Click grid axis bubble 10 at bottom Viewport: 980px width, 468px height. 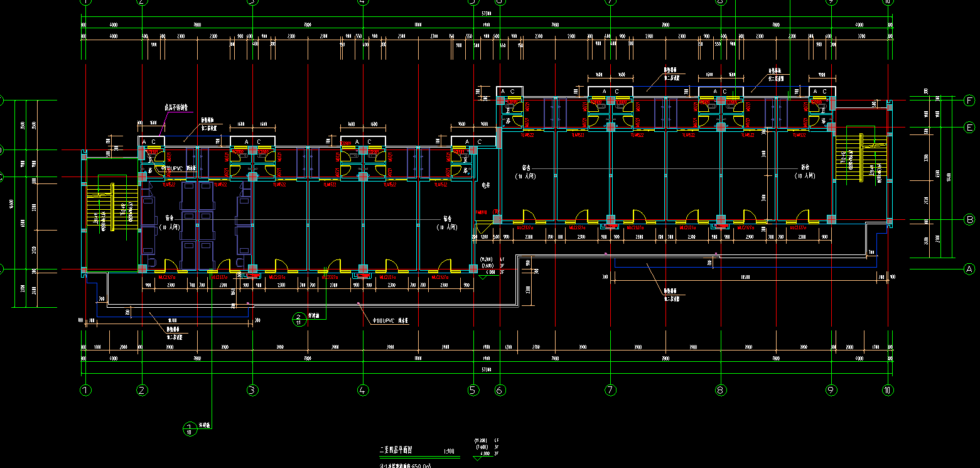888,390
